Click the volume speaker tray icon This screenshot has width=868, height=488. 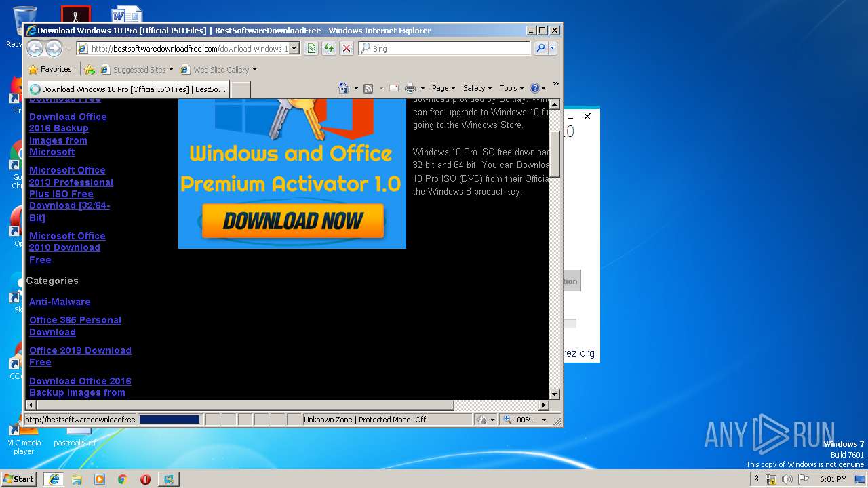click(x=787, y=479)
